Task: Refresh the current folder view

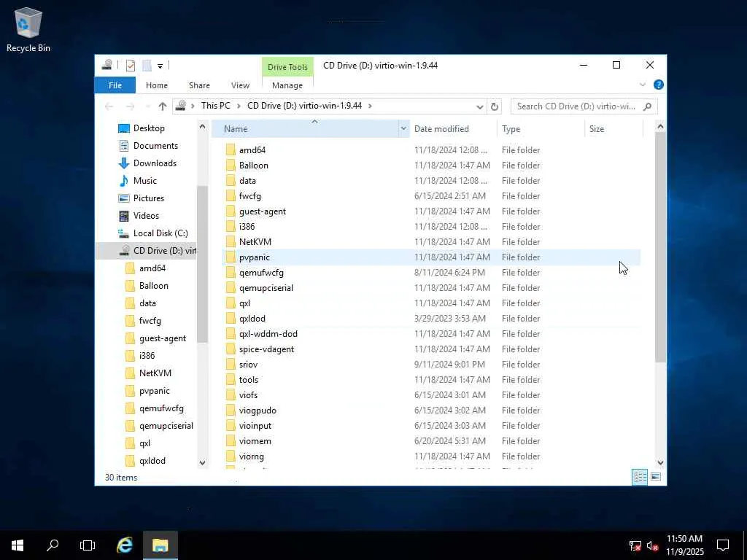Action: [495, 106]
